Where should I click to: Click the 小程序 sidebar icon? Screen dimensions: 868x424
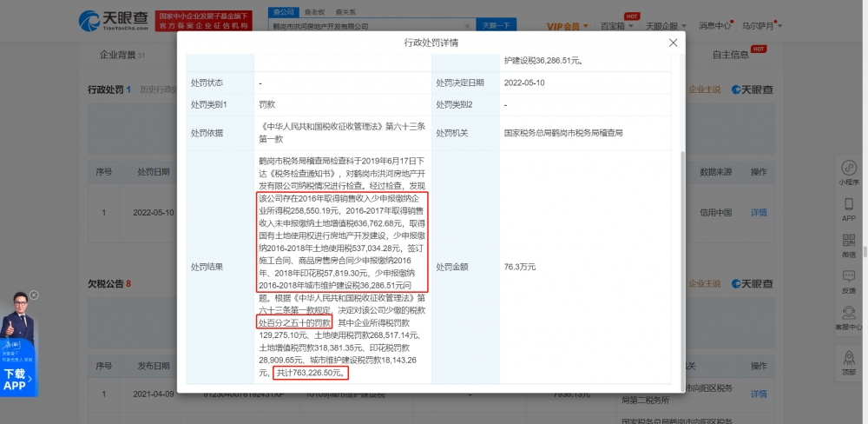[x=849, y=172]
